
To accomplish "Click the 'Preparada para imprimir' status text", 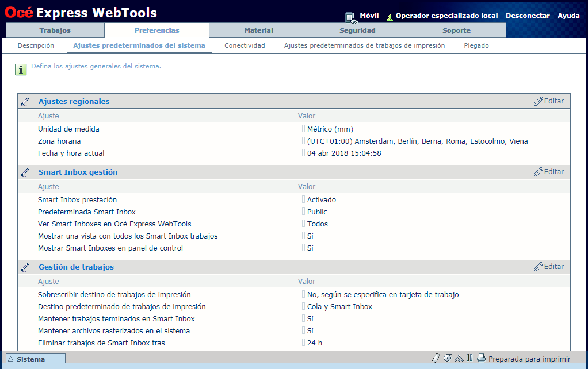I will [x=529, y=359].
